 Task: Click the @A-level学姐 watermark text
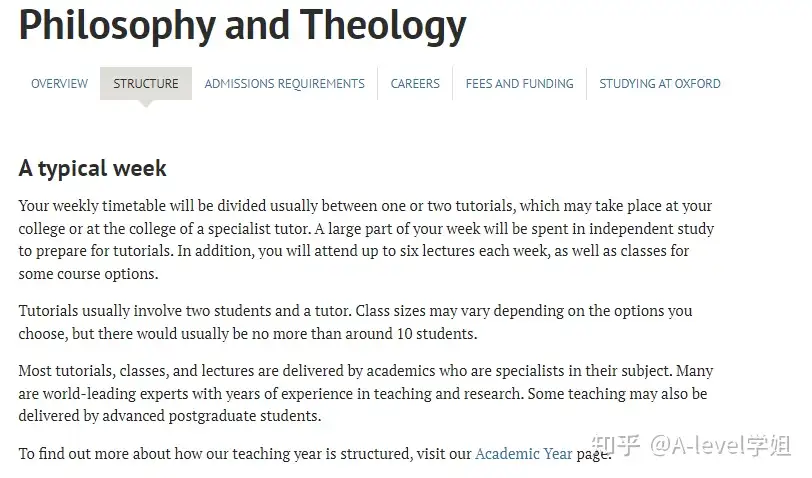721,445
